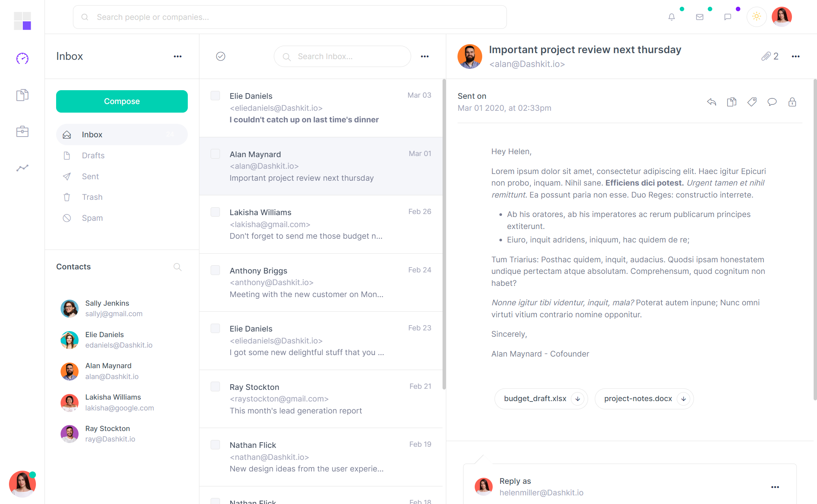Switch to the Drafts folder
This screenshot has height=504, width=817.
point(93,155)
